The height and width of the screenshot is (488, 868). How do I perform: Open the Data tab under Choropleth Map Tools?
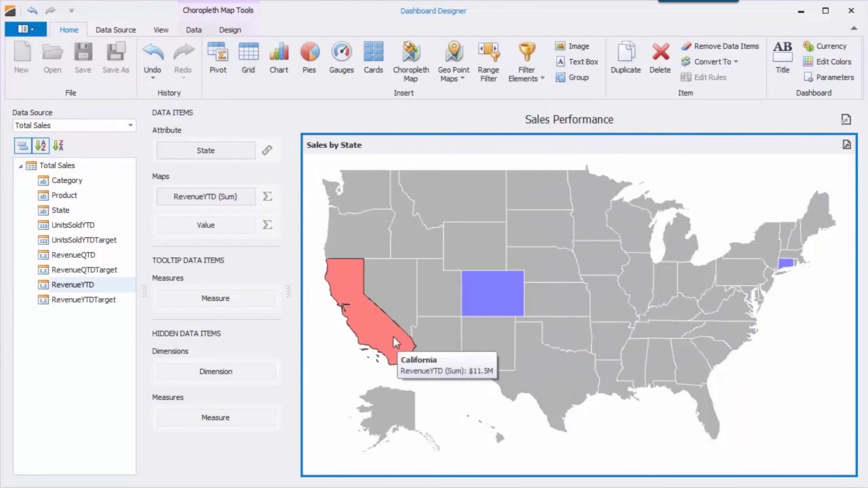pyautogui.click(x=194, y=30)
